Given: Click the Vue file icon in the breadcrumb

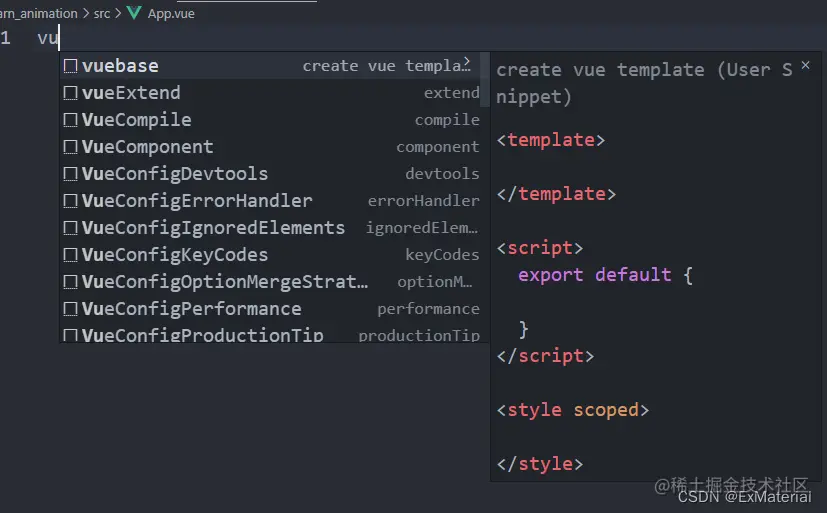Looking at the screenshot, I should coord(134,13).
